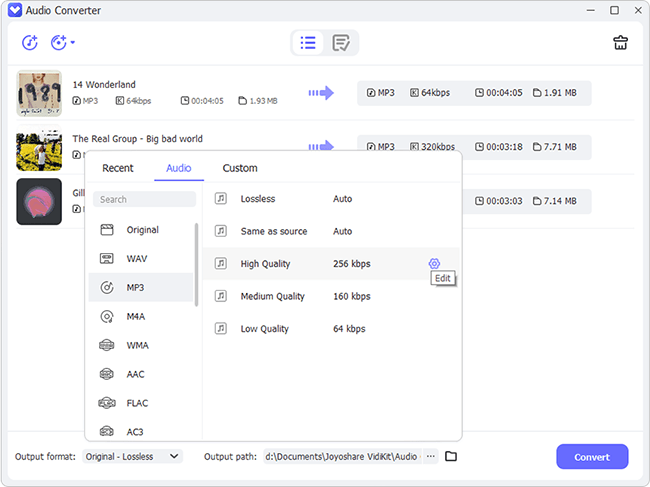Switch to the Recent tab
This screenshot has height=487, width=650.
(118, 168)
